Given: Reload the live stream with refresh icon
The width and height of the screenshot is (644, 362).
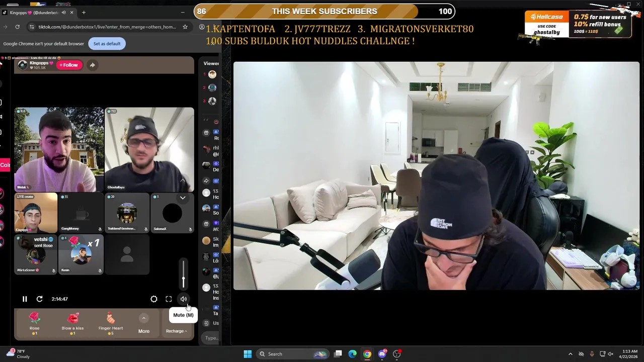Looking at the screenshot, I should [x=39, y=299].
